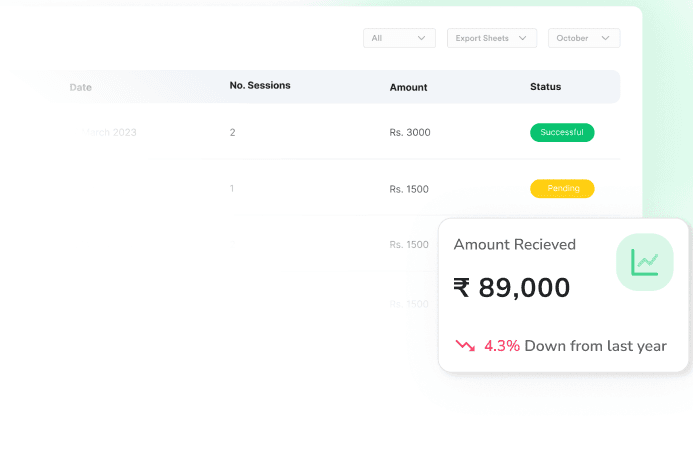
Task: Click the No. Sessions column header
Action: [x=260, y=85]
